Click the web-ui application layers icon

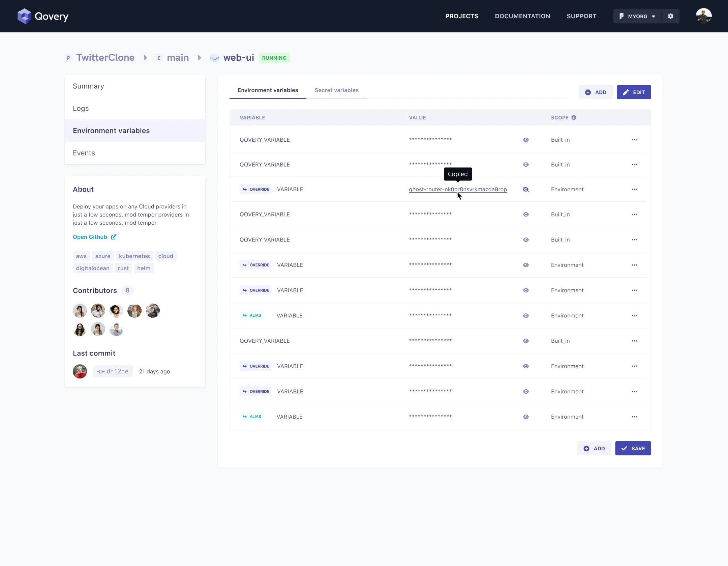(214, 58)
